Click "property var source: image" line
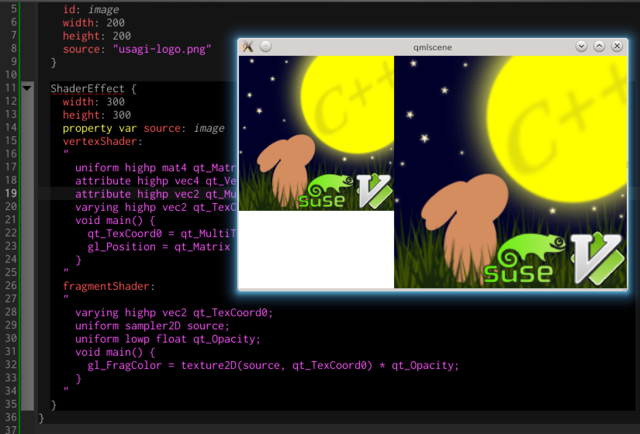 coord(143,128)
